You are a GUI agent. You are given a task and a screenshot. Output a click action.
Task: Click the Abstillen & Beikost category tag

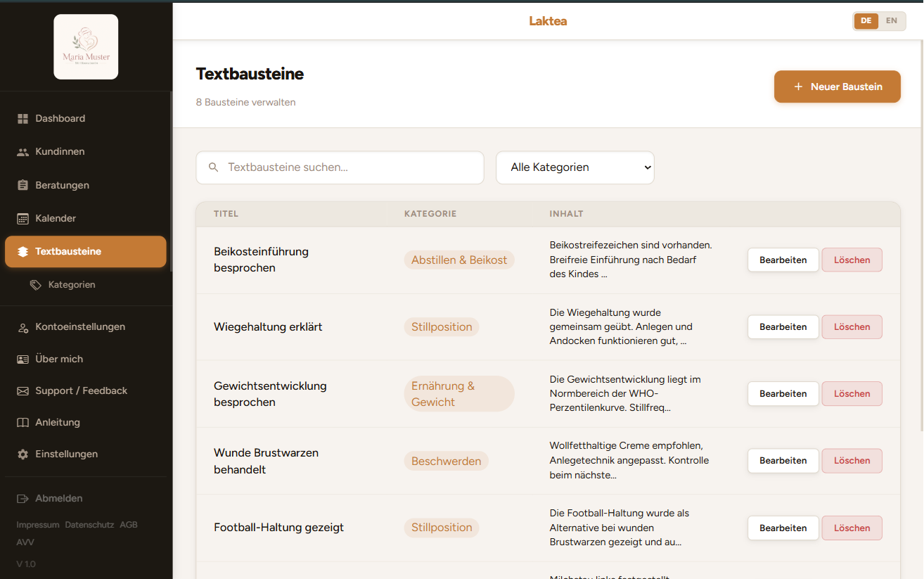(x=459, y=260)
